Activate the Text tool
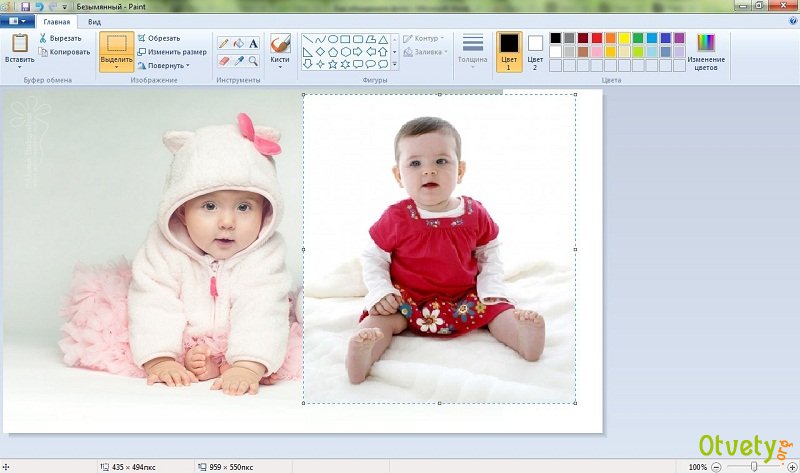Image resolution: width=800 pixels, height=473 pixels. click(254, 43)
